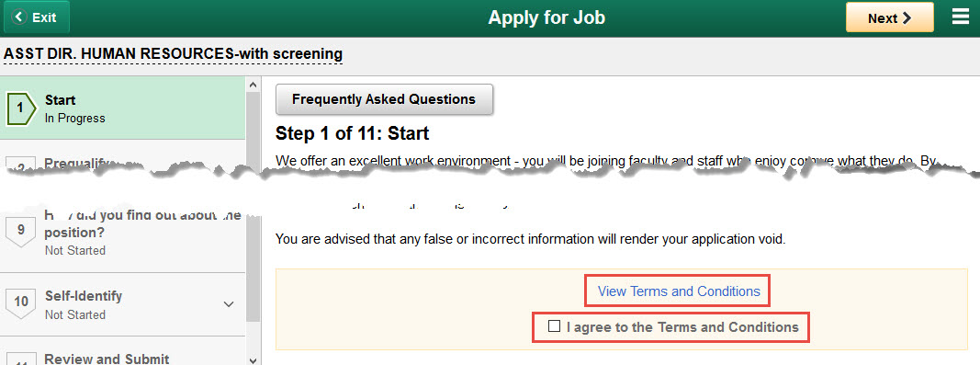Click the sidebar scroll down arrow

253,360
